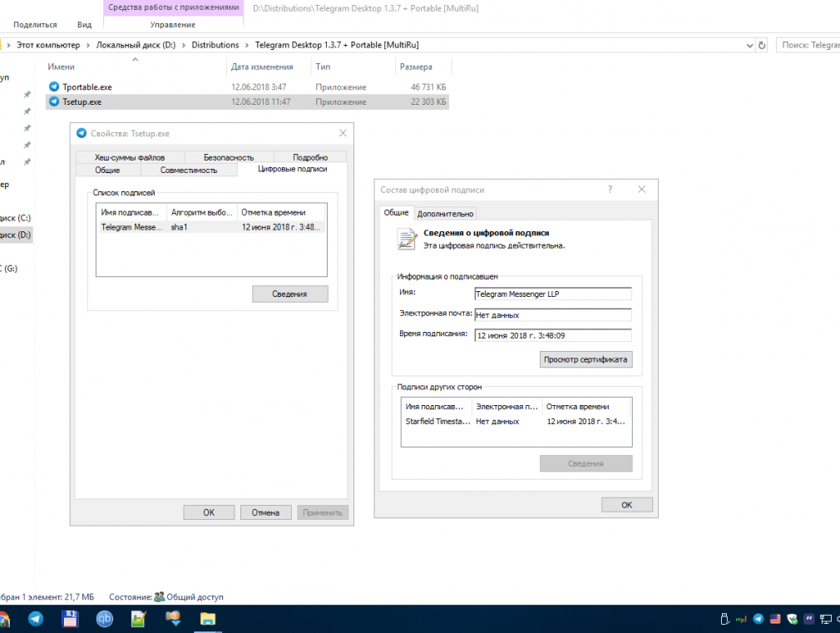Open qBittorrent from the taskbar
Image resolution: width=840 pixels, height=633 pixels.
(x=105, y=619)
